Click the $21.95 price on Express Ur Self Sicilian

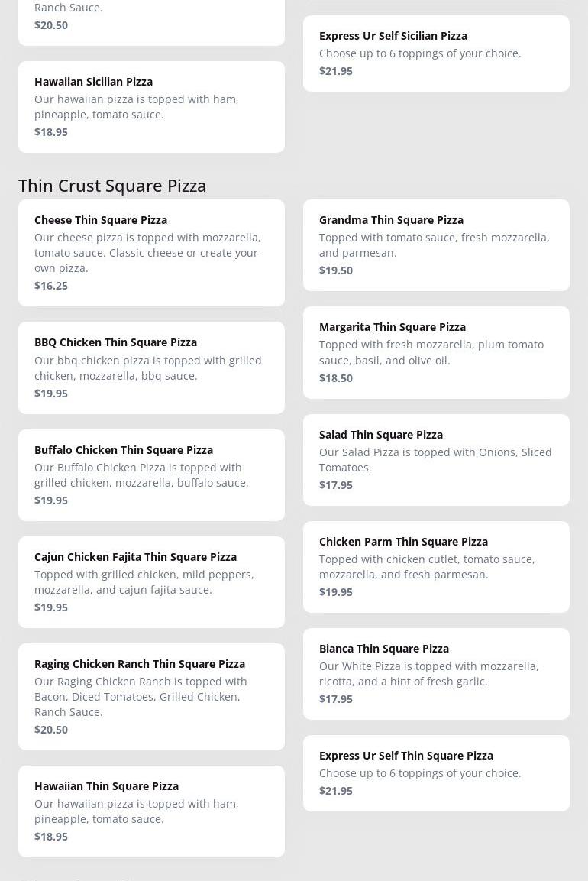[336, 71]
